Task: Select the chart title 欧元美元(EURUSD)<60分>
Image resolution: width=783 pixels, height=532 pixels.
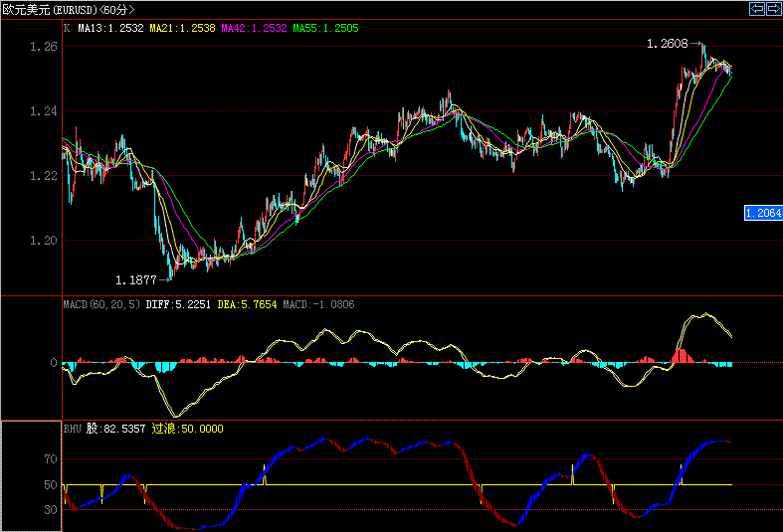Action: [x=69, y=10]
